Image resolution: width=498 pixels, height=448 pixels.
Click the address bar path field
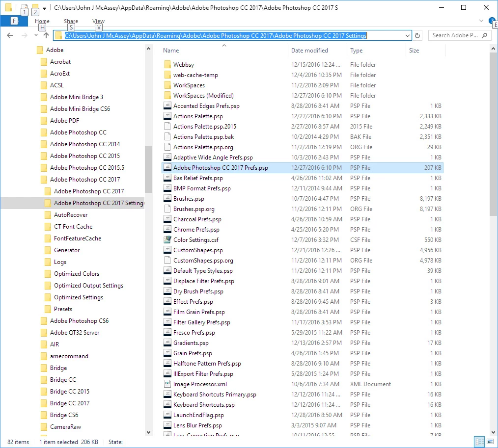tap(232, 35)
